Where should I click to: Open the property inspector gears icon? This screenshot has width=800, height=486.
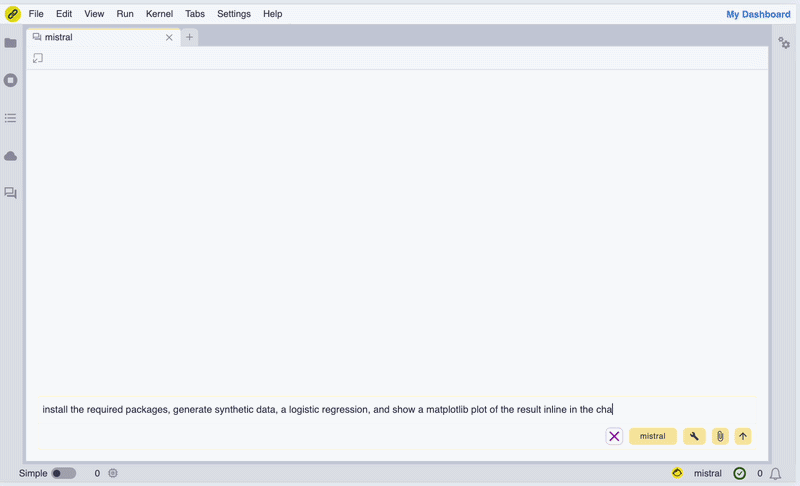784,43
